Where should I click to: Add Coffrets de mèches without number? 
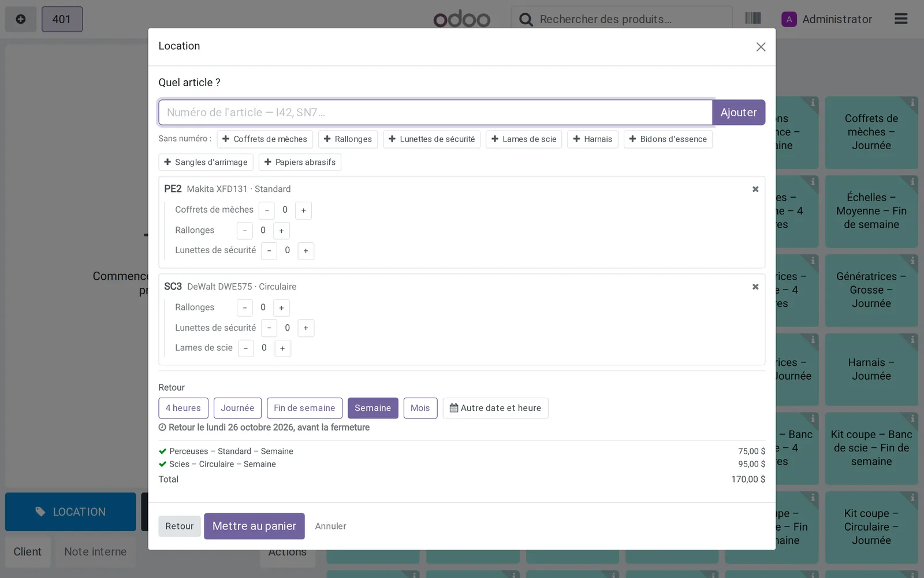point(265,139)
